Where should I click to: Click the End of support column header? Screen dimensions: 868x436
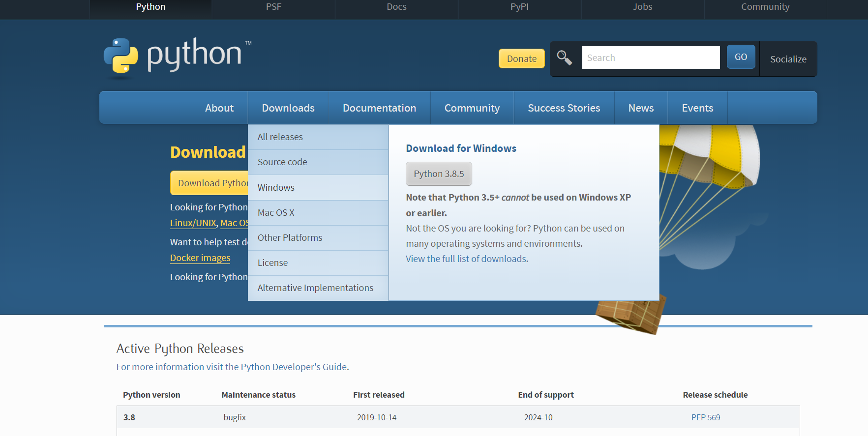[x=546, y=395]
